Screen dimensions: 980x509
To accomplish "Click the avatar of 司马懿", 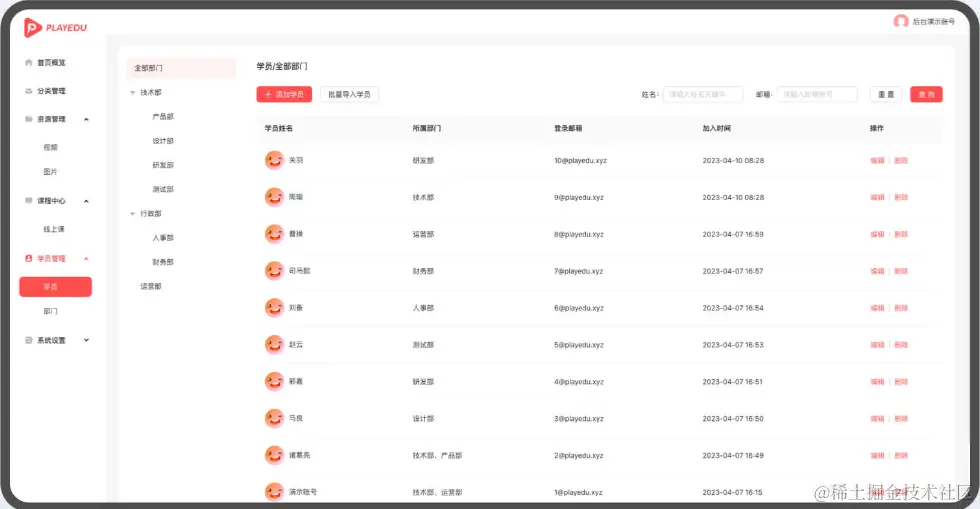I will (x=274, y=271).
